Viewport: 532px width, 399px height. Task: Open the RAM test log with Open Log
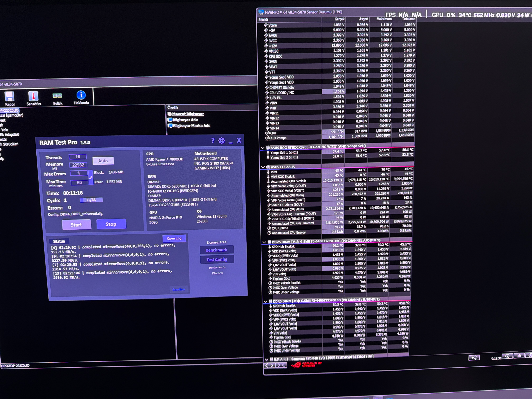click(x=174, y=238)
